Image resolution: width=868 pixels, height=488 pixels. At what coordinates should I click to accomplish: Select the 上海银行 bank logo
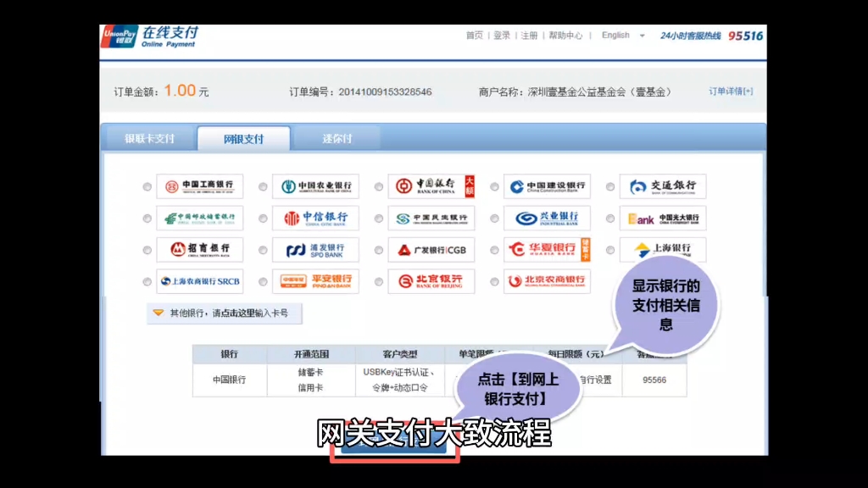pyautogui.click(x=663, y=250)
